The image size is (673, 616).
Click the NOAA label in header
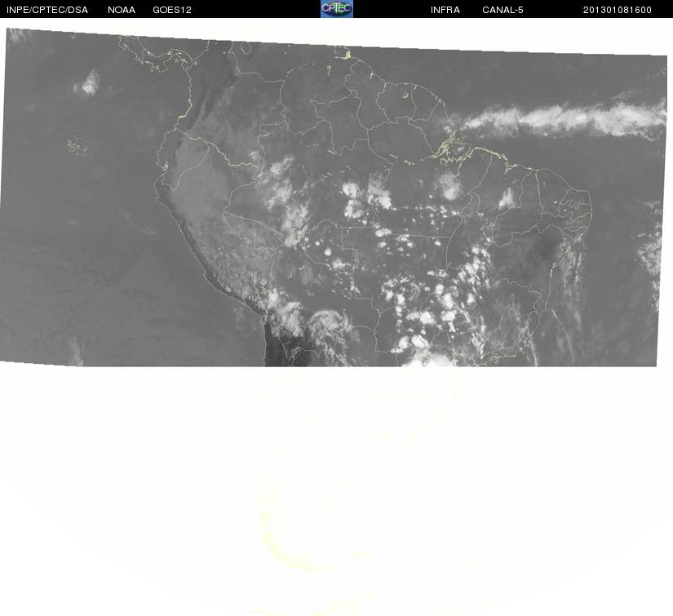pos(122,10)
